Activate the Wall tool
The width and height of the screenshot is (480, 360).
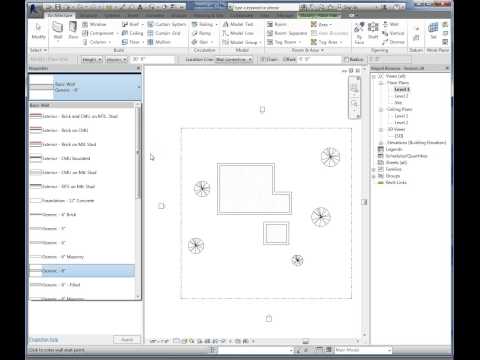58,31
